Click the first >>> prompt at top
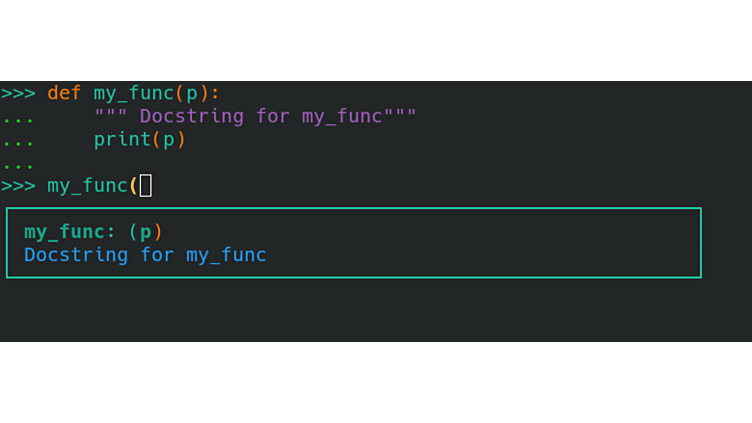Image resolution: width=752 pixels, height=423 pixels. 18,93
